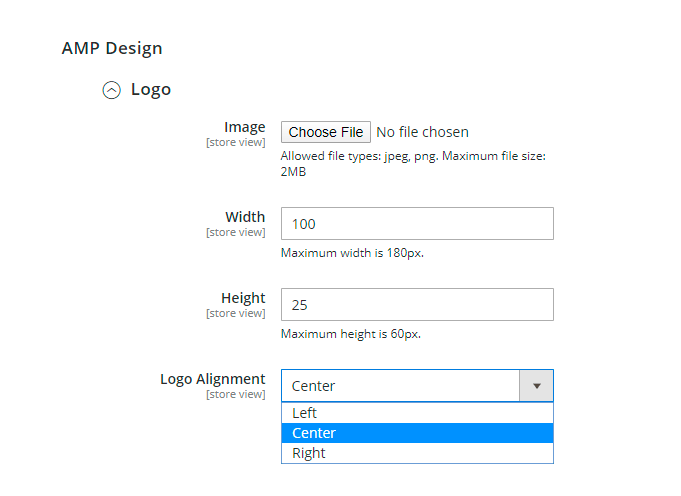Click the Width field label

(x=245, y=217)
